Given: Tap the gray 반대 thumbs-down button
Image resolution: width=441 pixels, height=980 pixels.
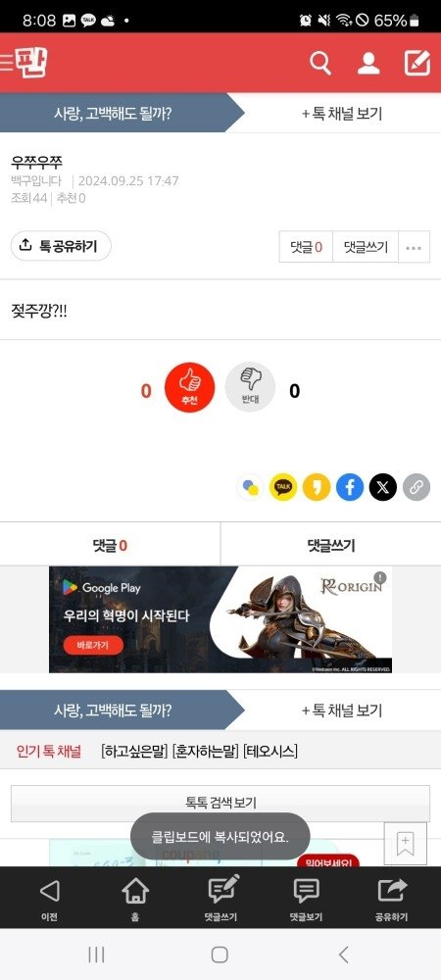Looking at the screenshot, I should click(x=250, y=387).
